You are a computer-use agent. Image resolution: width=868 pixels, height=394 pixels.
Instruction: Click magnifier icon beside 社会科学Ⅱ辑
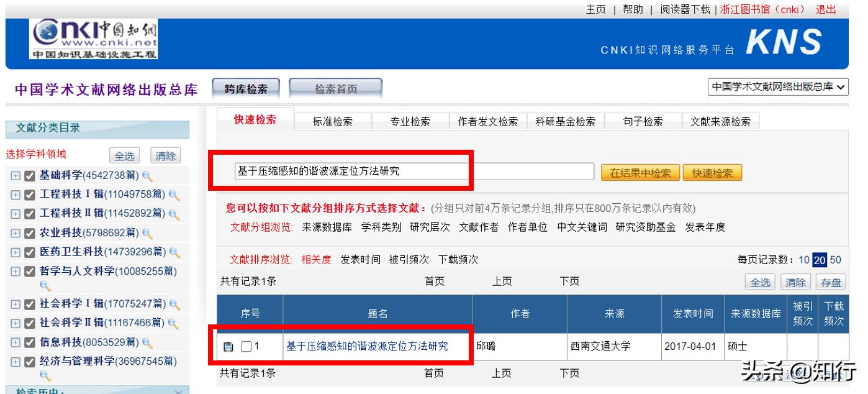(x=174, y=322)
